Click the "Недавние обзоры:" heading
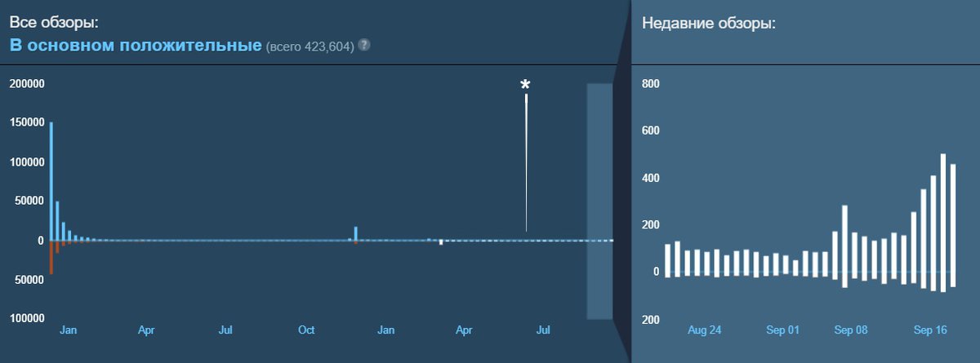This screenshot has height=363, width=980. [x=709, y=23]
